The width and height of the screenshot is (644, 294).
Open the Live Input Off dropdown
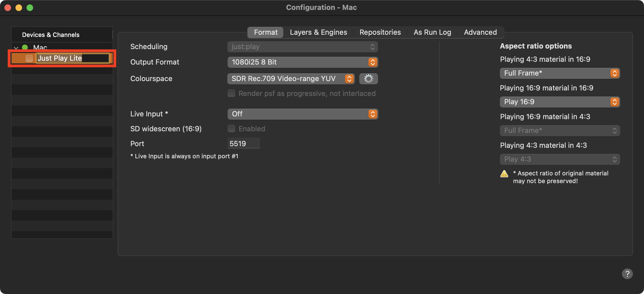coord(303,114)
